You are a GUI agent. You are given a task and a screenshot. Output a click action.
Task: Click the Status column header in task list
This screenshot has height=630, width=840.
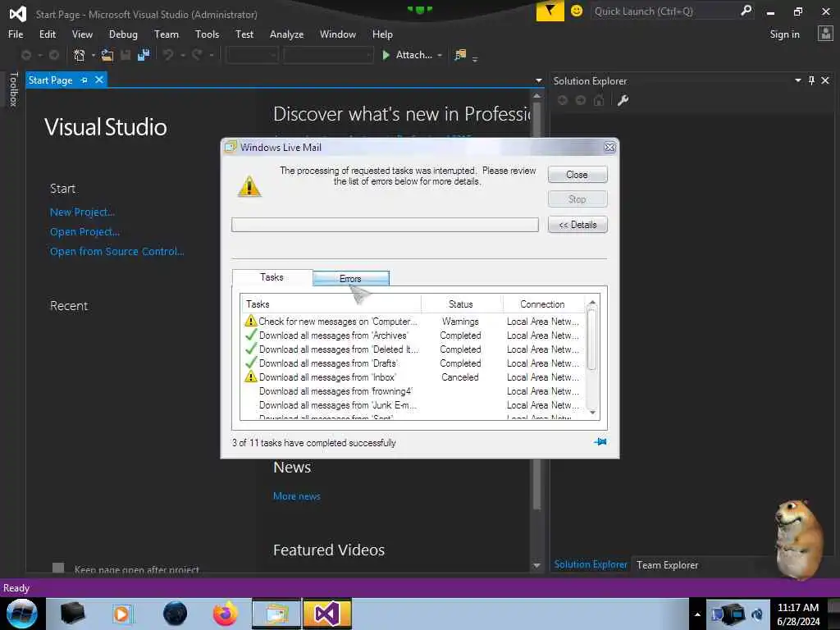pyautogui.click(x=461, y=304)
